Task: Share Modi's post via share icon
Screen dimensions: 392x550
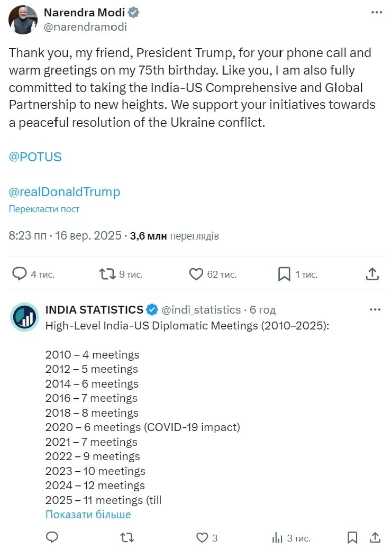Action: (x=372, y=274)
